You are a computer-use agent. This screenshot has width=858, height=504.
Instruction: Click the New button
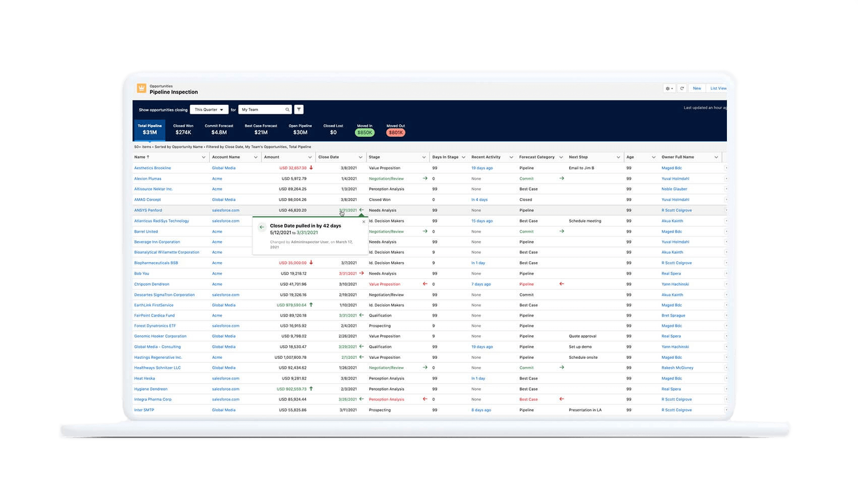click(697, 88)
